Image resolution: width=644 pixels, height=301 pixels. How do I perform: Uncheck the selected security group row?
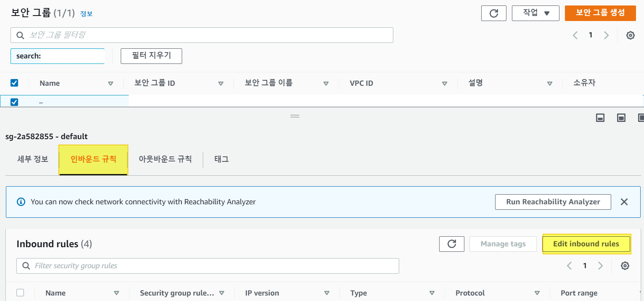tap(14, 102)
